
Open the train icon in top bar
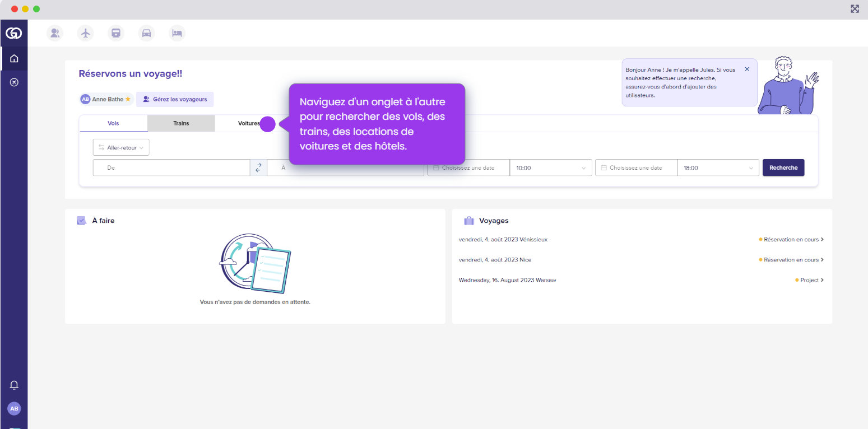pos(116,33)
